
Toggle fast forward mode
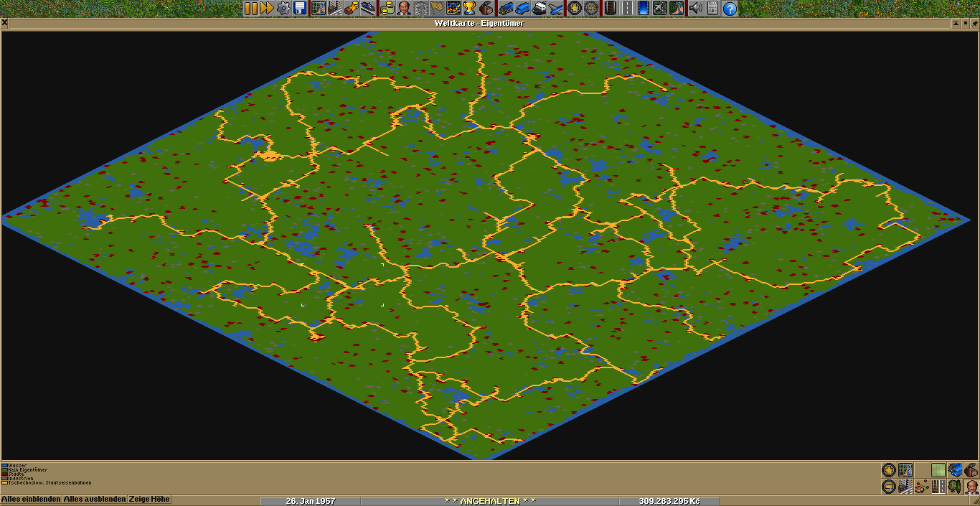click(x=267, y=9)
